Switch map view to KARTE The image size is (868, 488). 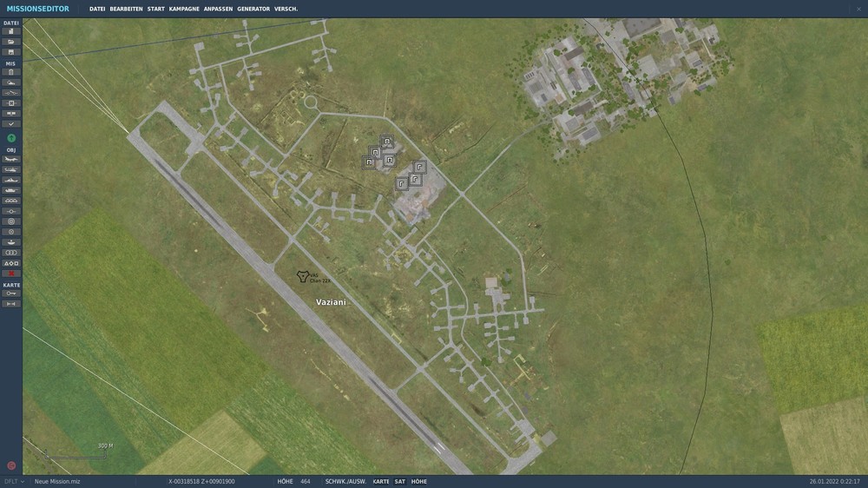[x=381, y=481]
